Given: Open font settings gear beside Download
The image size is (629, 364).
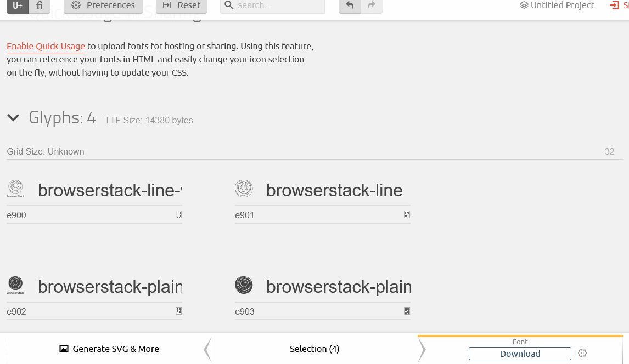Looking at the screenshot, I should (582, 353).
